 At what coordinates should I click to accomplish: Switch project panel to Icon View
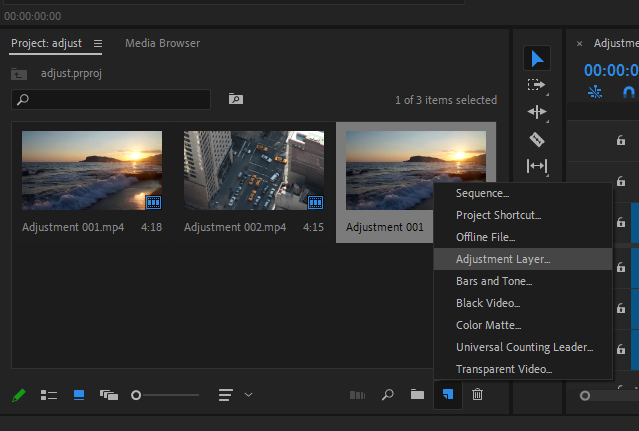(x=79, y=395)
